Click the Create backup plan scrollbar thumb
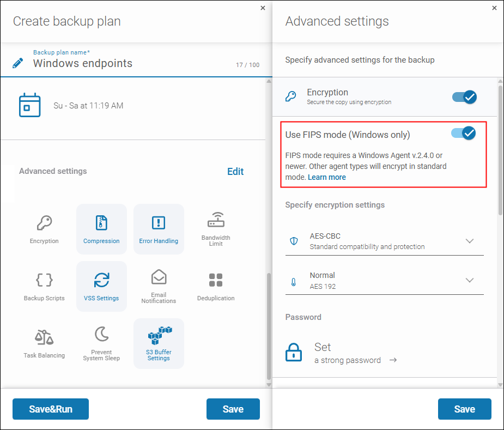The width and height of the screenshot is (504, 430). (269, 326)
